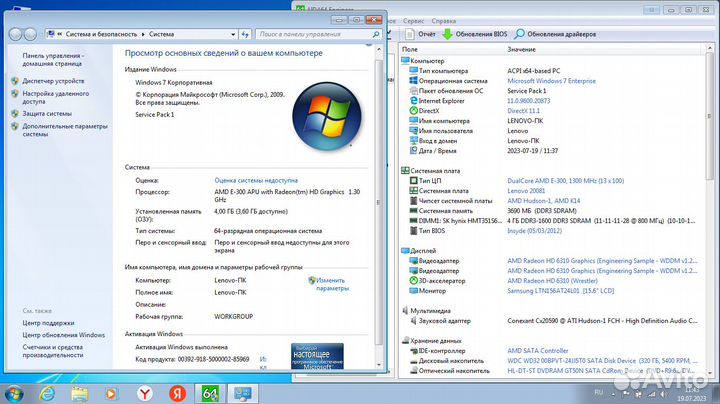This screenshot has width=720, height=404.
Task: Open Windows Media Player on taskbar
Action: click(x=111, y=394)
